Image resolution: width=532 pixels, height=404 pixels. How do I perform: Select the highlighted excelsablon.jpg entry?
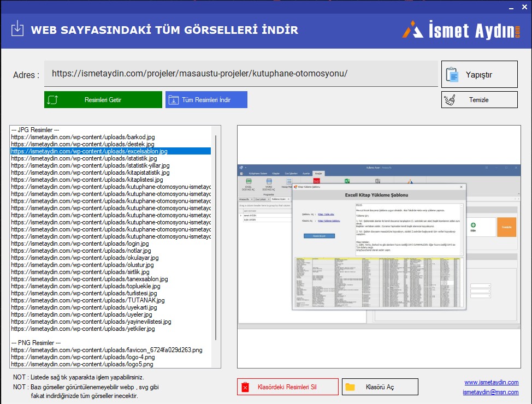89,151
